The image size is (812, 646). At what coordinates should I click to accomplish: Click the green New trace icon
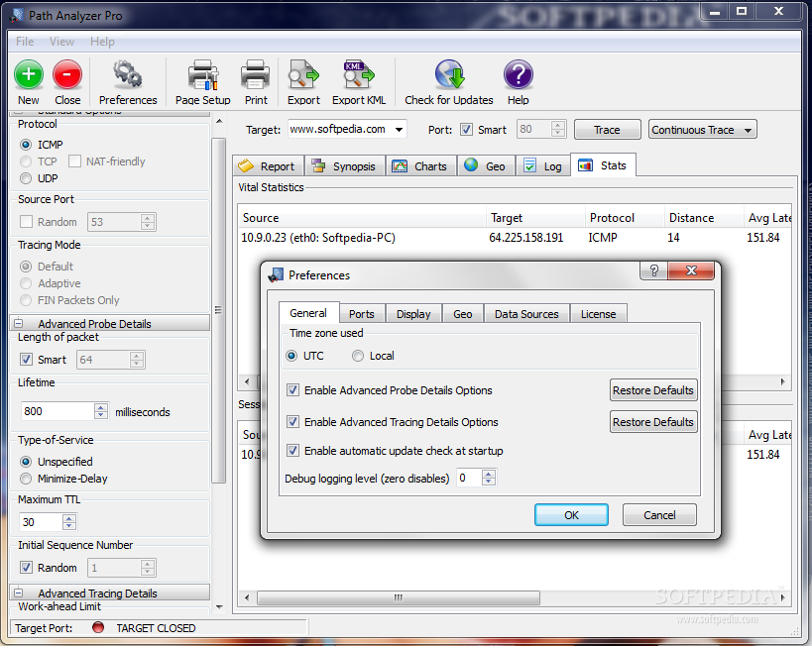coord(29,74)
